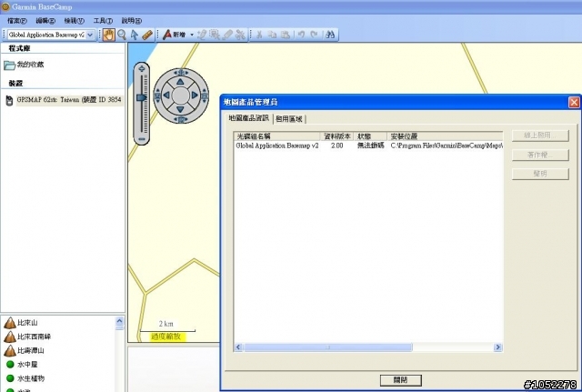Click the 狀態 column header
582x392 pixels.
[x=370, y=136]
